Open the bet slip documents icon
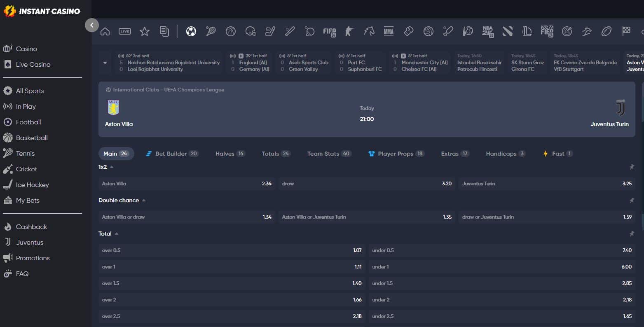Image resolution: width=644 pixels, height=327 pixels. pos(164,31)
